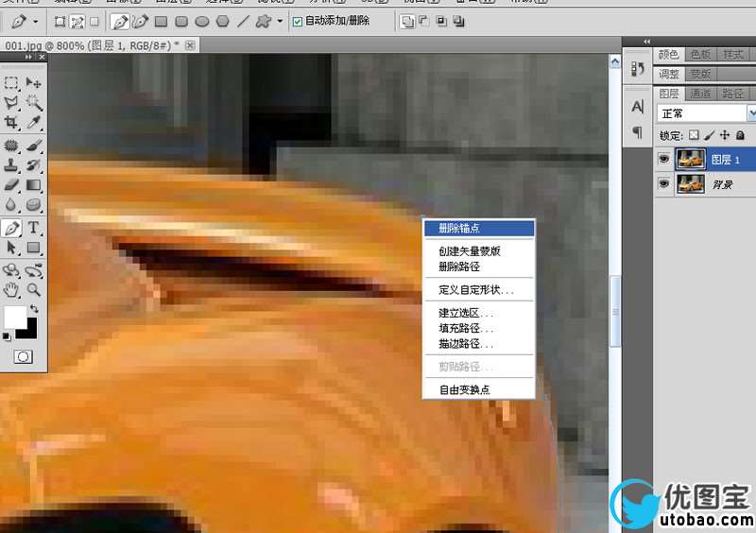Select the Clone Stamp tool

click(11, 165)
